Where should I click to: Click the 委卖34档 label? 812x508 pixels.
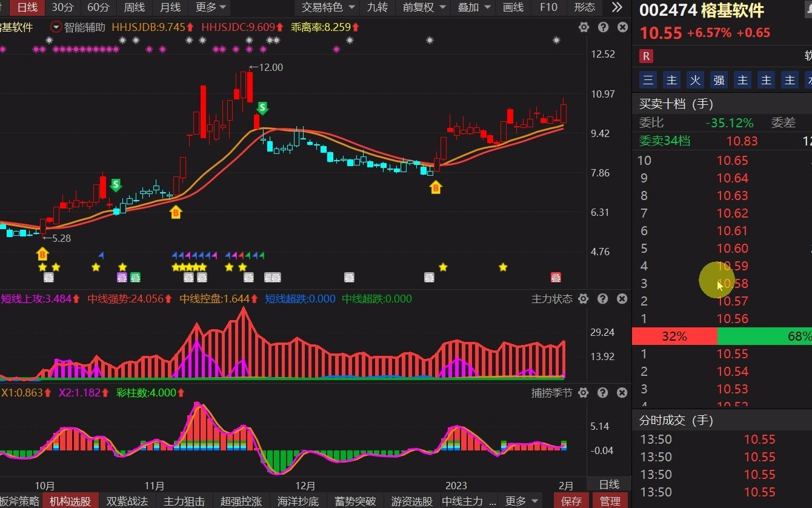665,141
